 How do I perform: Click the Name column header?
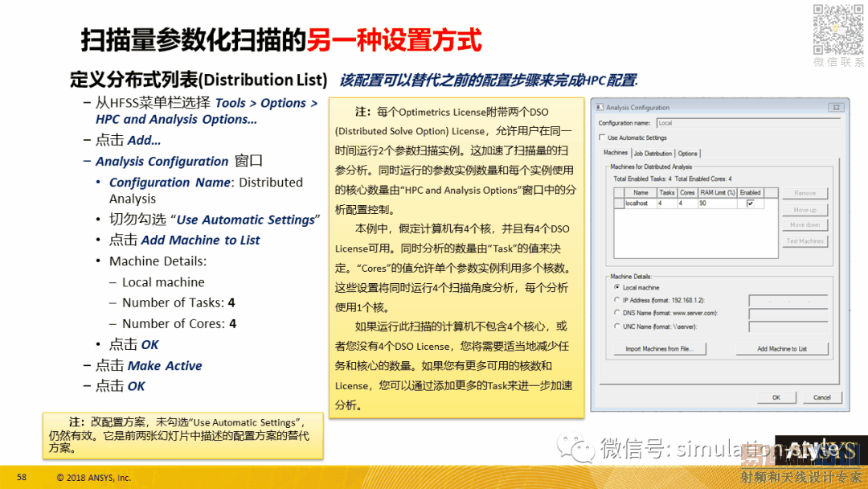point(641,193)
